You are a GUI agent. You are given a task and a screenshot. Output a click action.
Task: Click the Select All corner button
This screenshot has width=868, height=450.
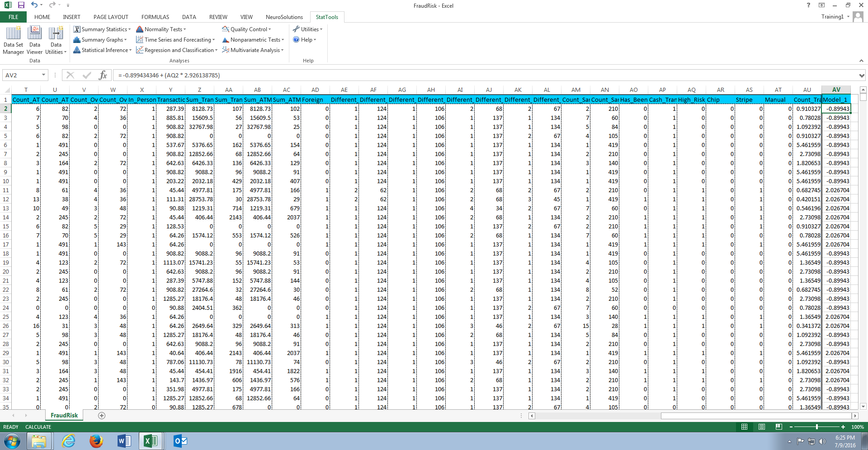[x=5, y=90]
